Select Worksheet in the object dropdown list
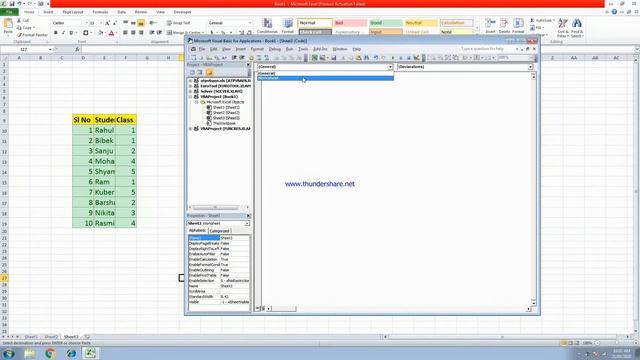The width and height of the screenshot is (640, 360). tap(325, 78)
